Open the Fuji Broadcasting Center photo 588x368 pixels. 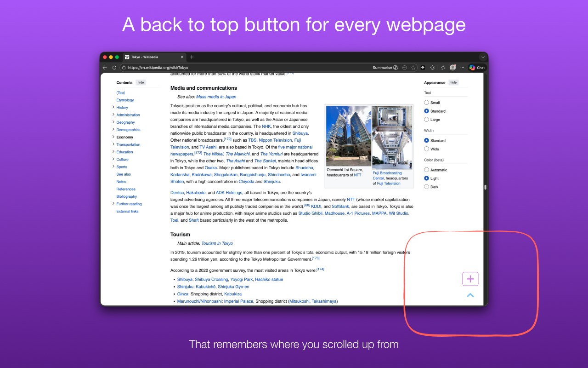(392, 137)
